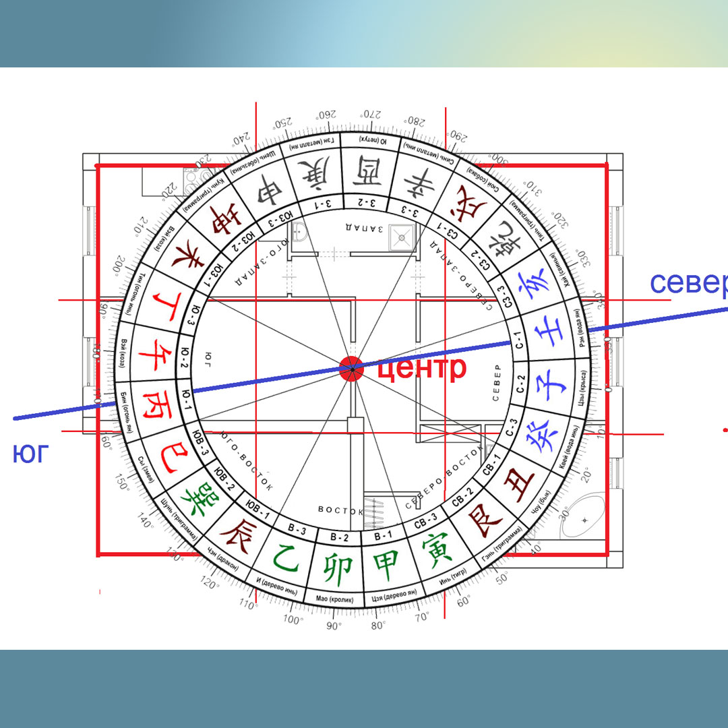The height and width of the screenshot is (728, 728).
Task: Click the red center dot
Action: point(351,368)
